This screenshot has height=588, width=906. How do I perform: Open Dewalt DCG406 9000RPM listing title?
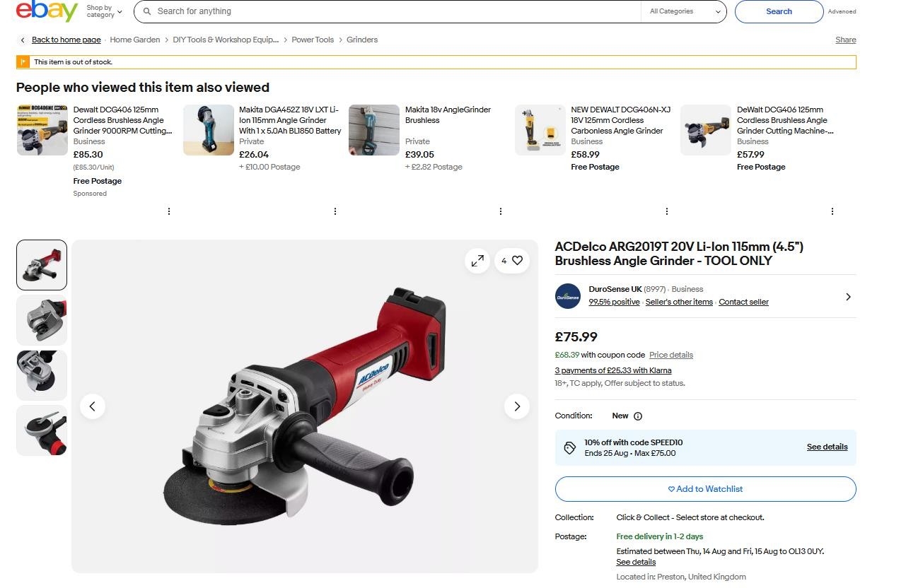[122, 120]
